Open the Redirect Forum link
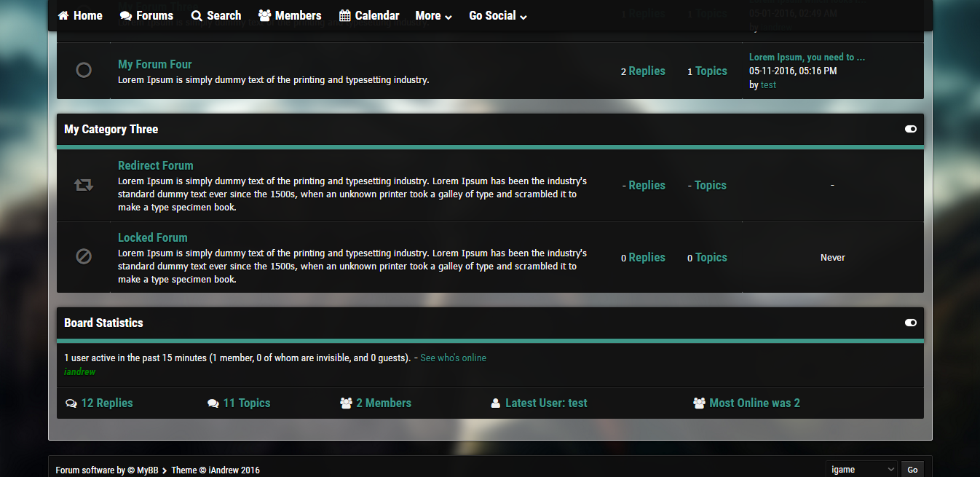 156,165
